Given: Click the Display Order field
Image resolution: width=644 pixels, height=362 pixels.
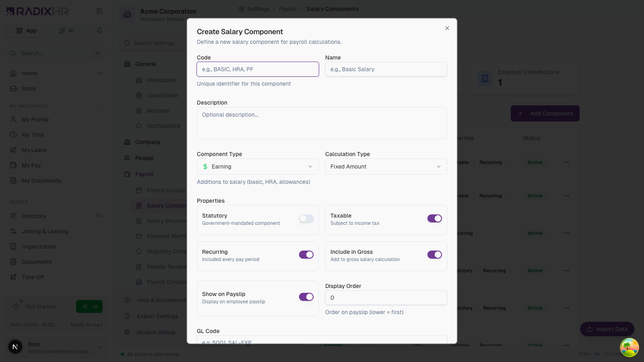Looking at the screenshot, I should (x=386, y=298).
